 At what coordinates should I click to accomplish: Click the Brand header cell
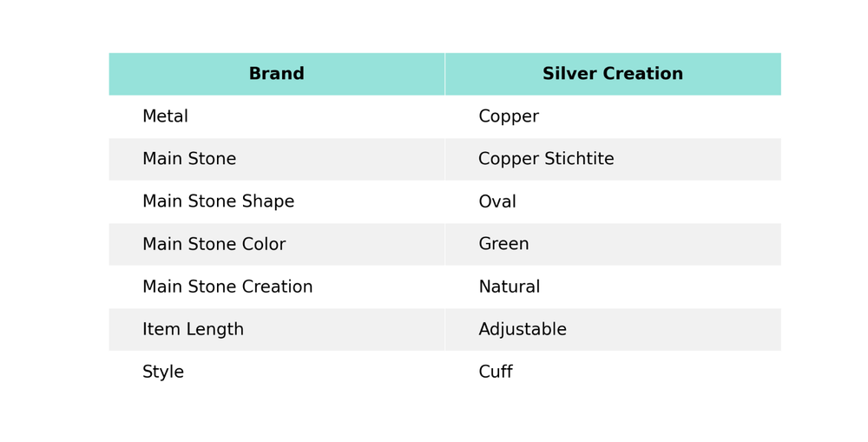coord(276,74)
